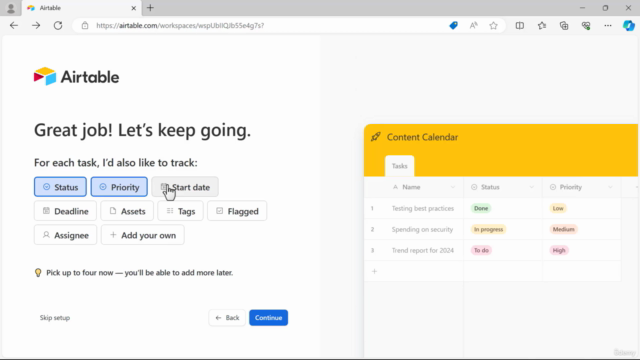Screen dimensions: 640x360
Task: Click the Content Calendar rocket icon
Action: (376, 137)
